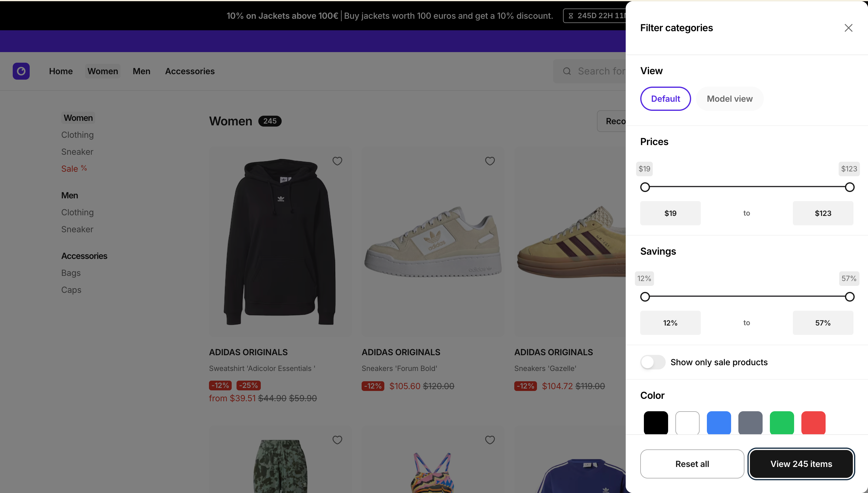The height and width of the screenshot is (493, 868).
Task: Open the Men navigation menu
Action: click(141, 71)
